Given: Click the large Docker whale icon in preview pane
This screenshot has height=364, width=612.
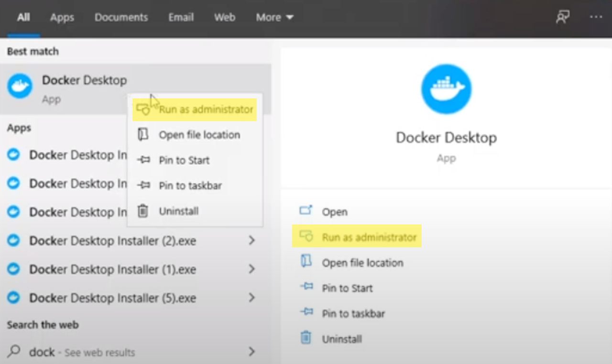Looking at the screenshot, I should click(x=446, y=89).
